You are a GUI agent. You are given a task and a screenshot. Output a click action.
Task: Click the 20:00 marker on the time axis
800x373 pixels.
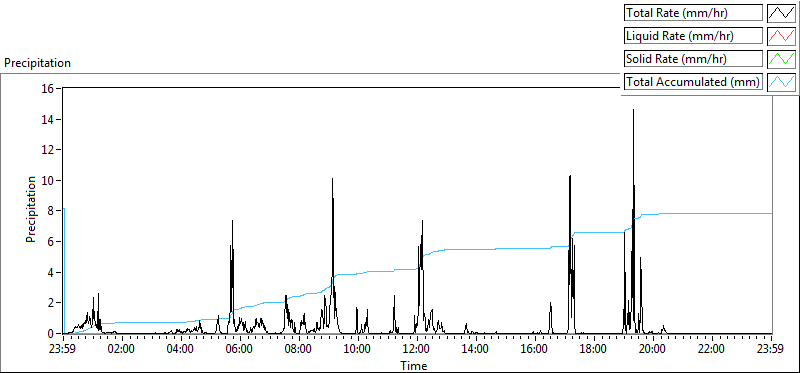coord(654,350)
